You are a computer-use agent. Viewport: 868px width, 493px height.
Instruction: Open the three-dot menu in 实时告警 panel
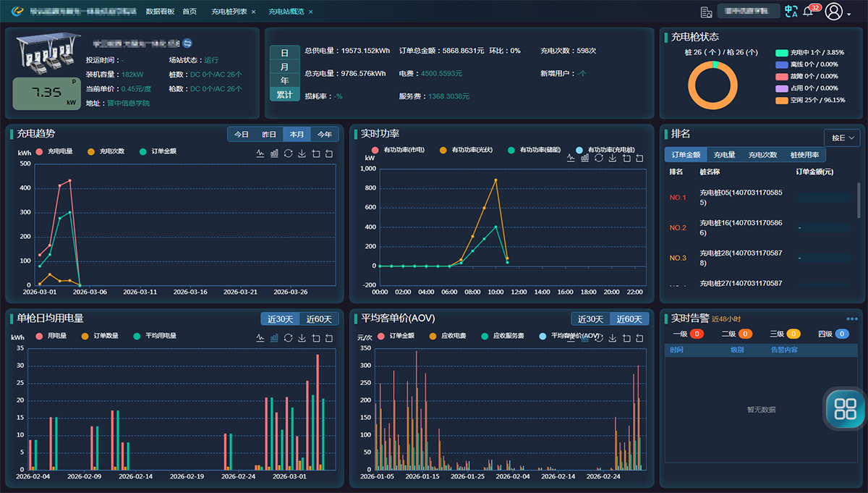click(x=852, y=319)
